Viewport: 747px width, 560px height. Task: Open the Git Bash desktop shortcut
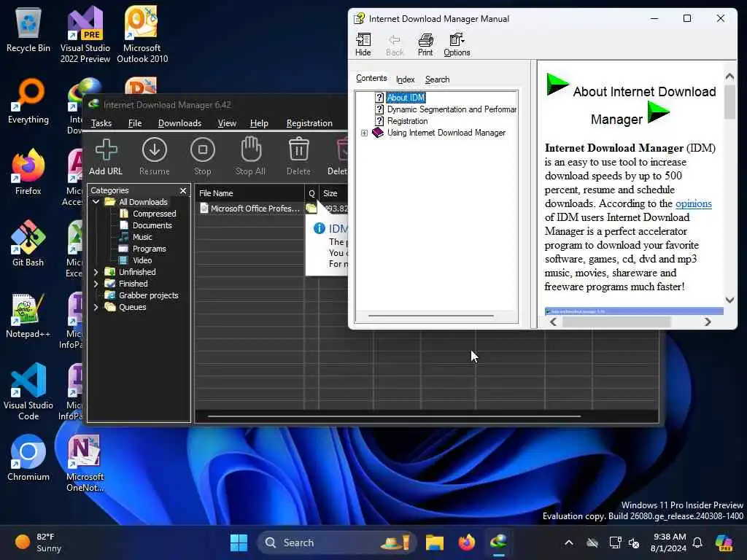pos(28,244)
